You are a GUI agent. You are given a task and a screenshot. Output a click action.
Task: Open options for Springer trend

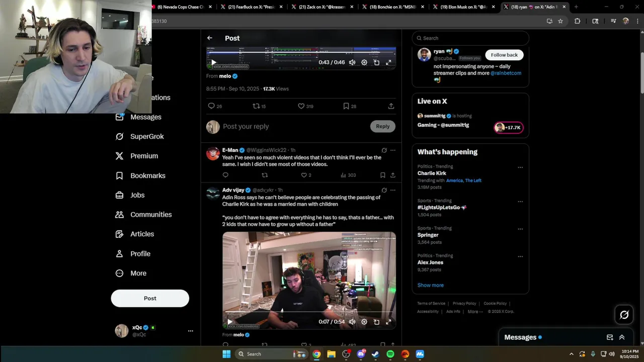click(x=520, y=229)
